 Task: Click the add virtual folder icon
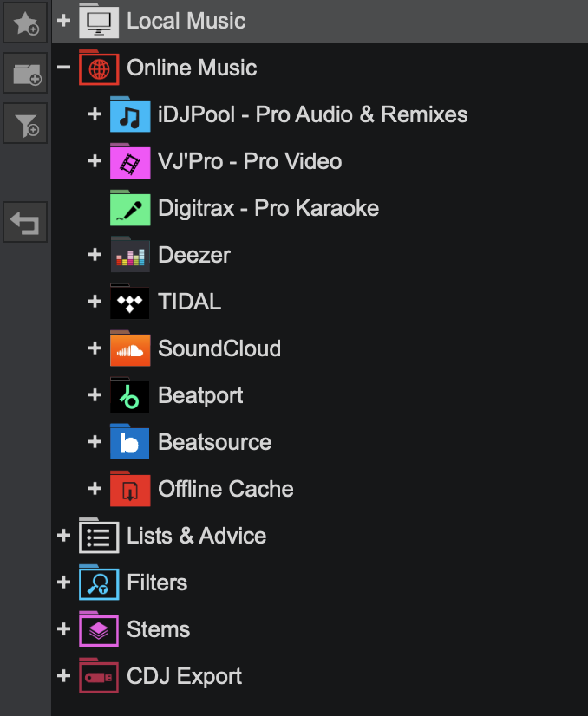(x=24, y=75)
